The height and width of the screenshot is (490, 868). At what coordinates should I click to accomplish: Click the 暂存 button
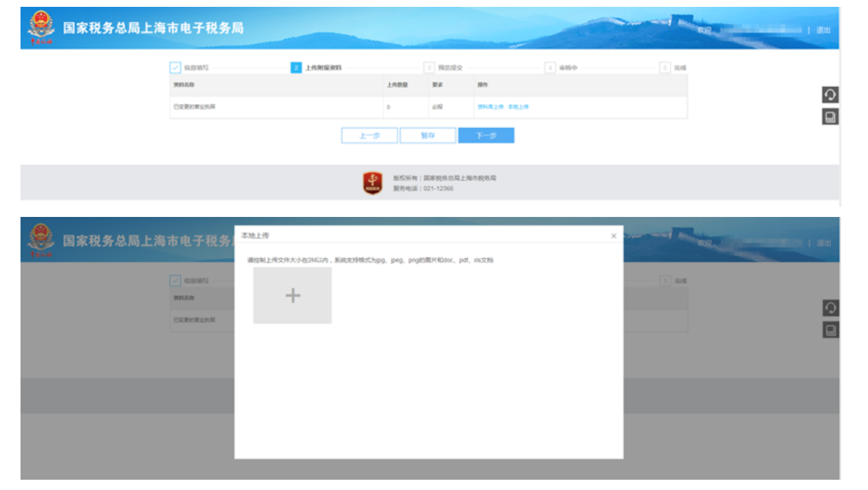coord(427,135)
